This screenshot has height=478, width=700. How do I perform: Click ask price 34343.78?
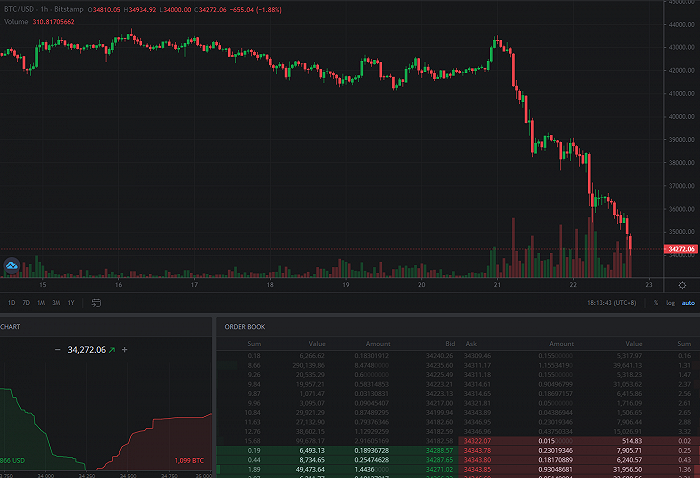pyautogui.click(x=477, y=451)
